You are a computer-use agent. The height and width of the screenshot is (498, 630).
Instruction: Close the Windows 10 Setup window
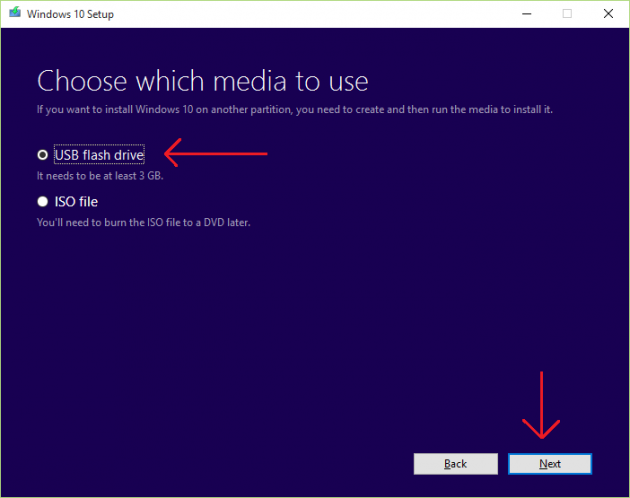tap(608, 14)
